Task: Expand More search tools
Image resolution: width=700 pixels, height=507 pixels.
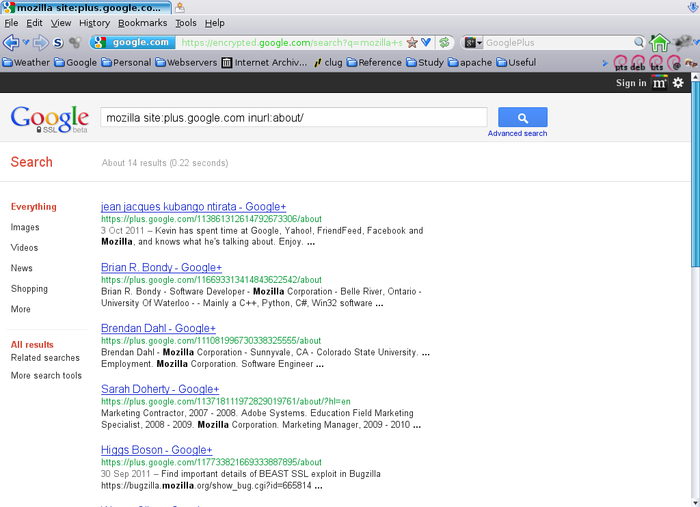Action: pyautogui.click(x=46, y=375)
